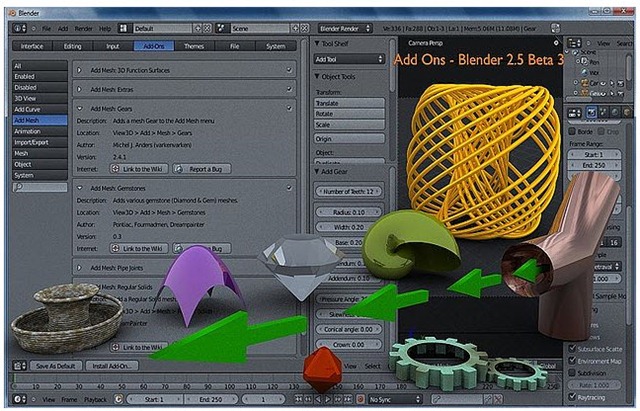This screenshot has width=640, height=411.
Task: Open the No Sync playback dropdown
Action: pos(395,399)
